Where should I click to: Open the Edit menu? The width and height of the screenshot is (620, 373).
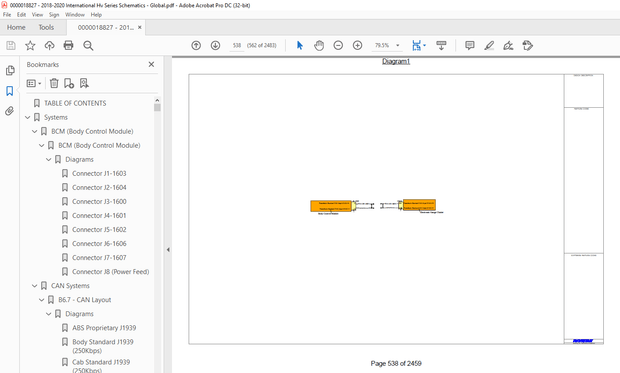click(x=21, y=15)
